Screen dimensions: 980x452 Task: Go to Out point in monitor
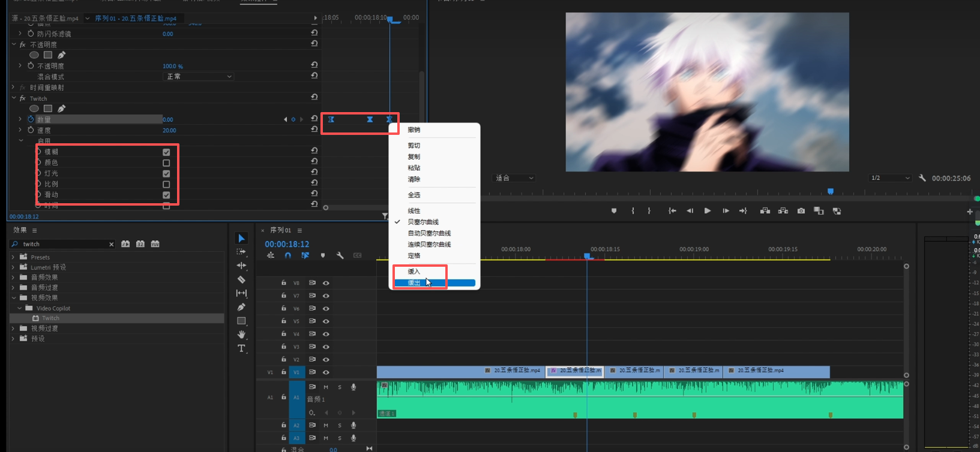tap(743, 211)
